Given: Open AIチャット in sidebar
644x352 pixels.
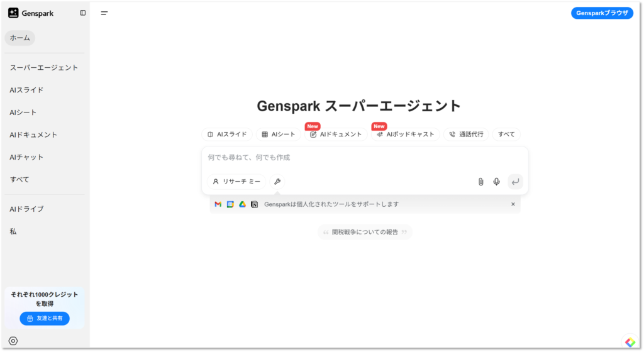Looking at the screenshot, I should [26, 157].
